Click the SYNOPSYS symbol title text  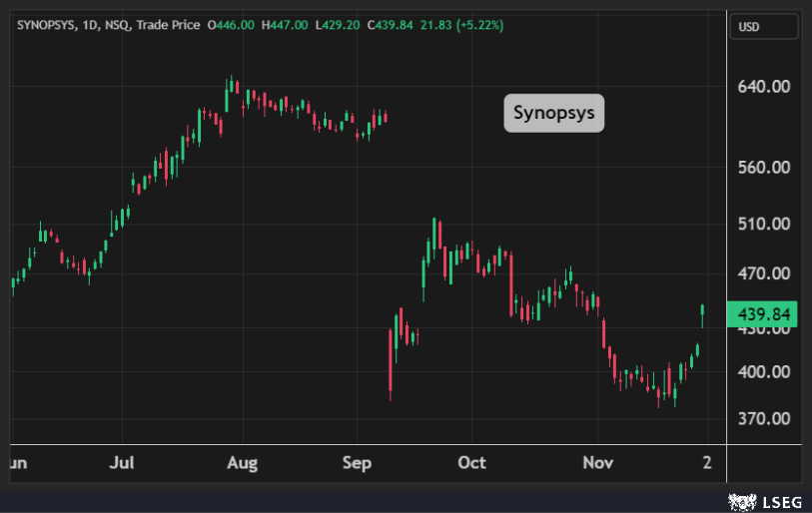coord(50,24)
